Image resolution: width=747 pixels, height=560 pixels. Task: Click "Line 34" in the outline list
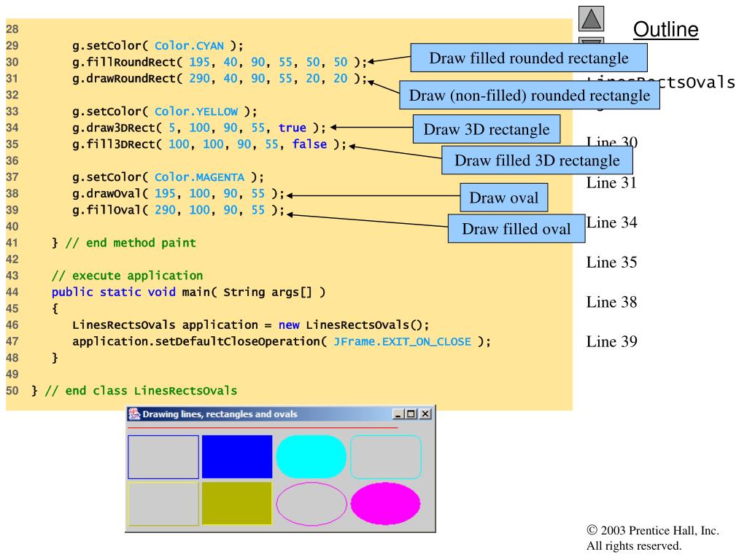611,222
